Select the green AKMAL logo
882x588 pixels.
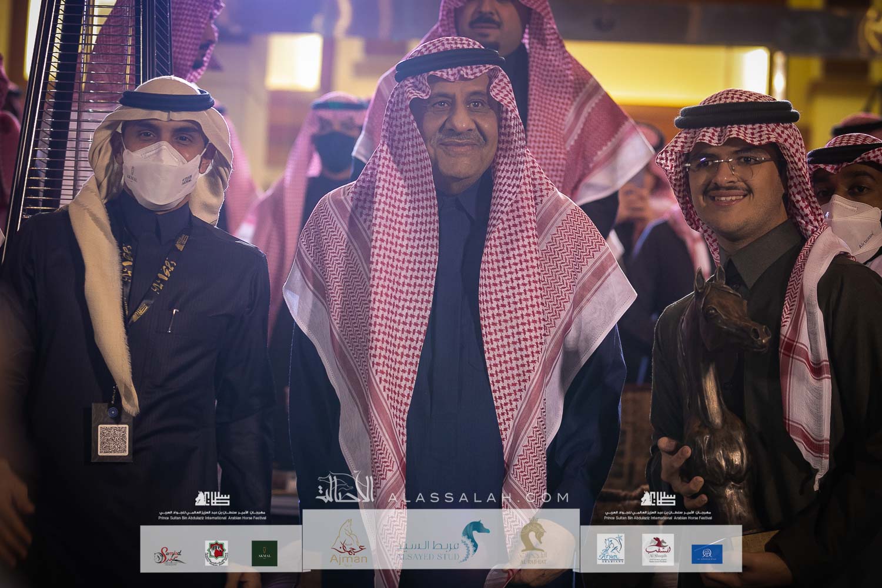(x=264, y=553)
